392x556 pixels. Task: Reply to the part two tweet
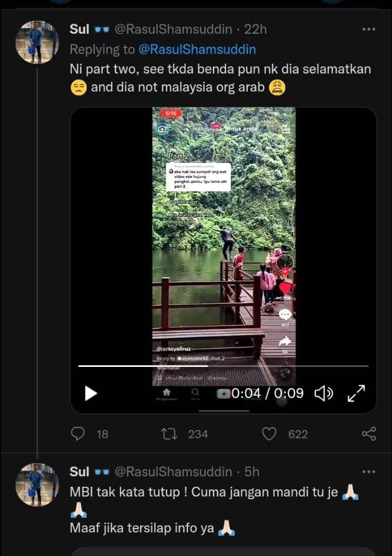coord(78,434)
